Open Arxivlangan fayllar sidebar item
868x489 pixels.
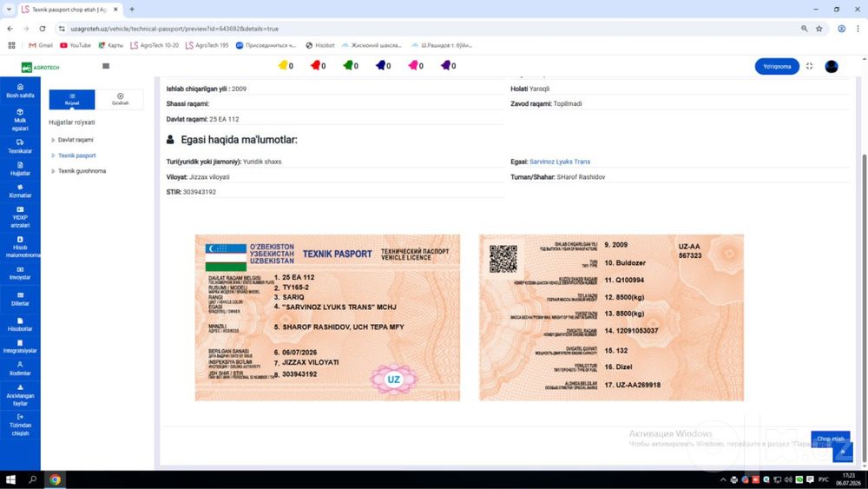(x=20, y=395)
